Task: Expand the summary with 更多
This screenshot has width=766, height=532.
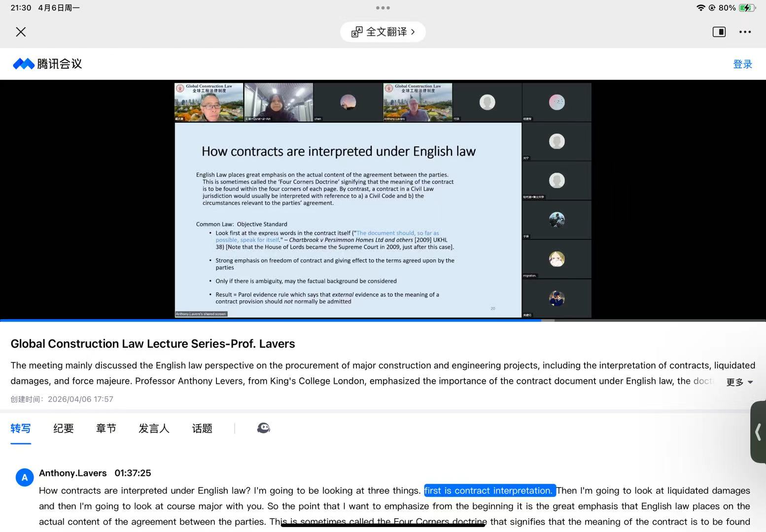Action: [739, 382]
